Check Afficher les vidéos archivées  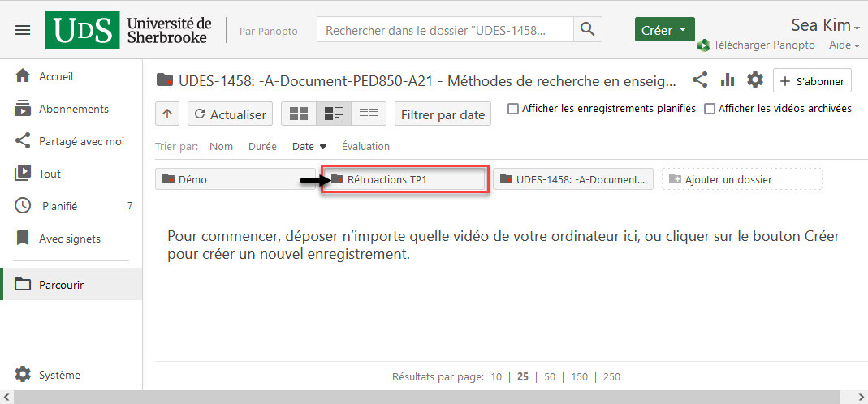pyautogui.click(x=710, y=109)
